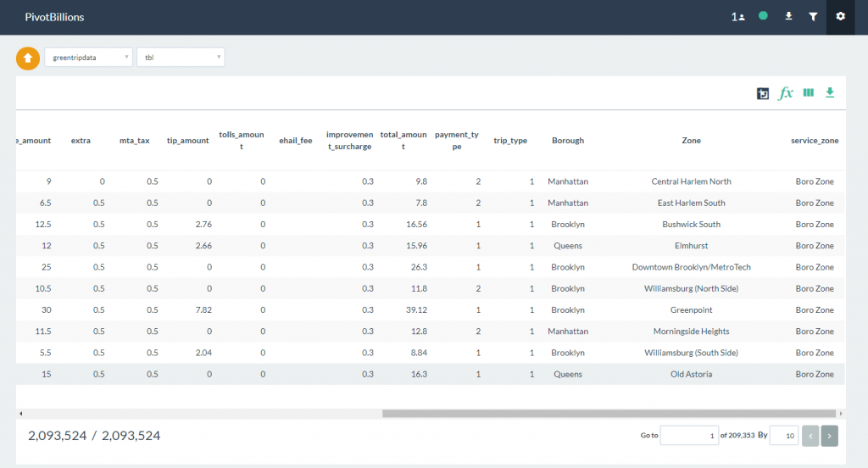Click the East Harlem South cell
The height and width of the screenshot is (468, 868).
pos(692,203)
